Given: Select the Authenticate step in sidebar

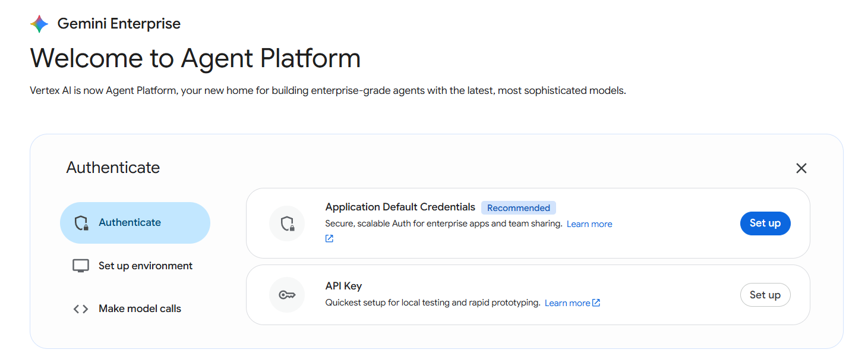Looking at the screenshot, I should click(x=135, y=223).
